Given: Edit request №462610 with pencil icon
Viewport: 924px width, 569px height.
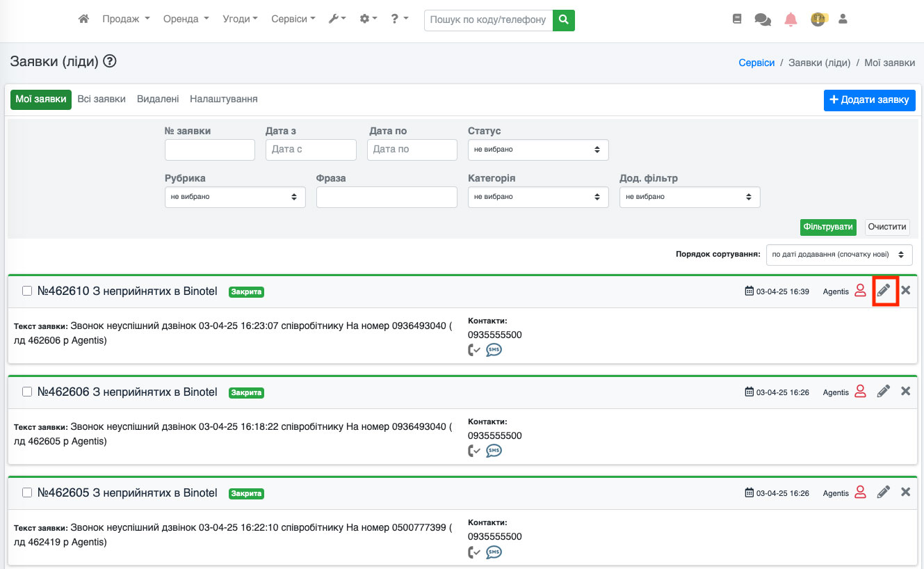Looking at the screenshot, I should pos(884,291).
